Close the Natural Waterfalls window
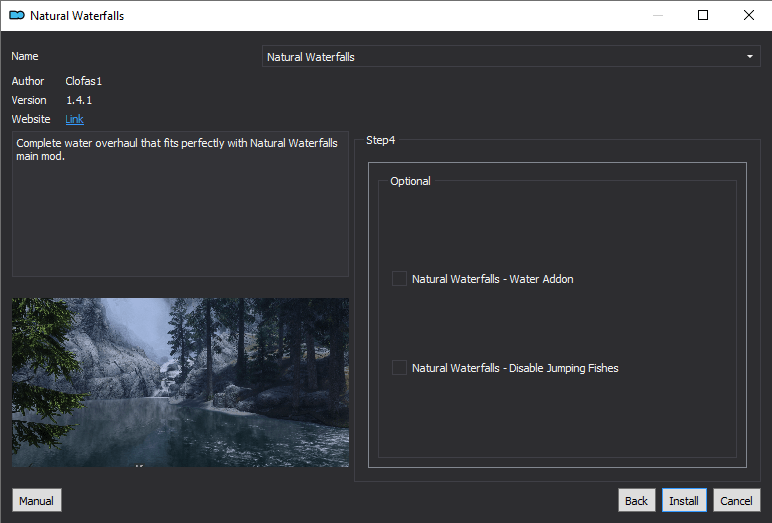This screenshot has width=772, height=523. [x=749, y=15]
